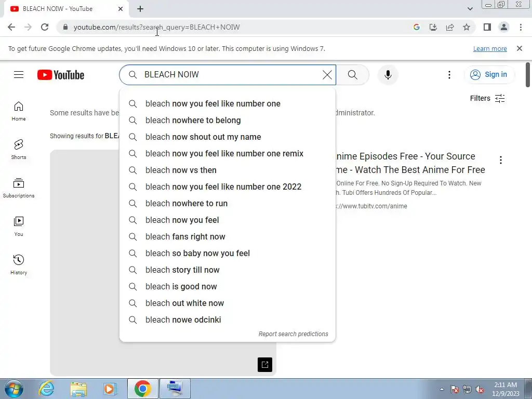Go back with browser back arrow

(x=11, y=27)
